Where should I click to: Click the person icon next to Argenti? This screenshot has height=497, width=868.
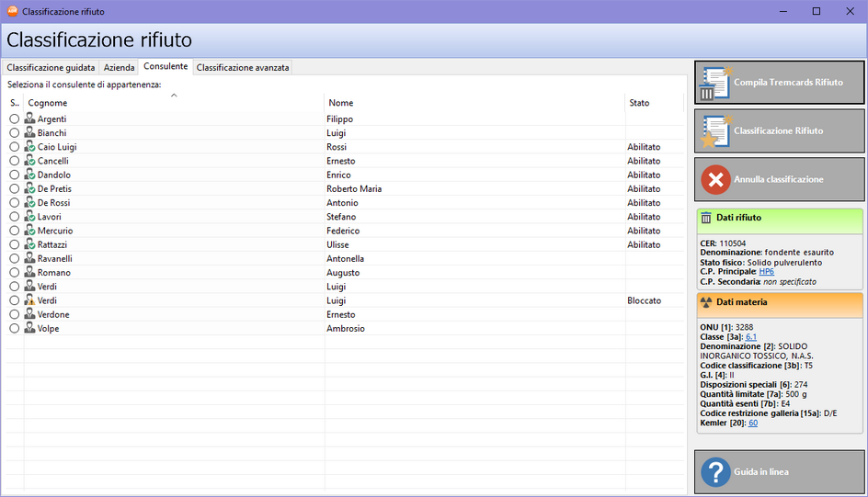pos(29,119)
